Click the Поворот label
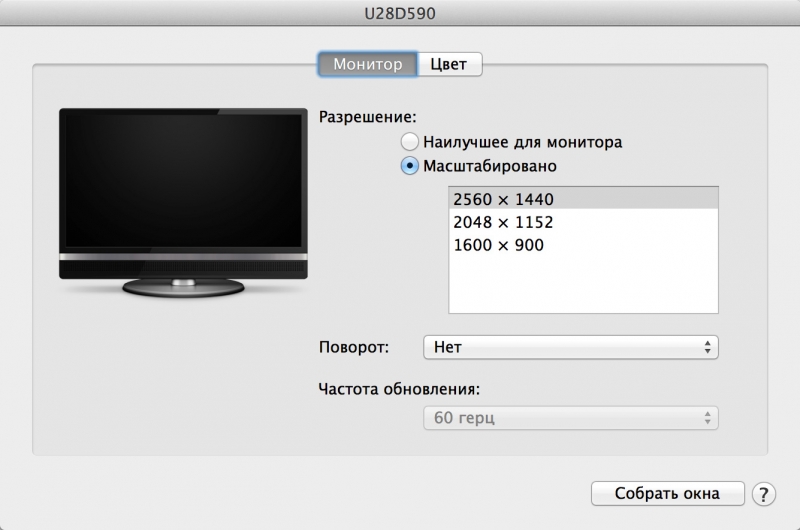This screenshot has height=530, width=800. coord(354,347)
